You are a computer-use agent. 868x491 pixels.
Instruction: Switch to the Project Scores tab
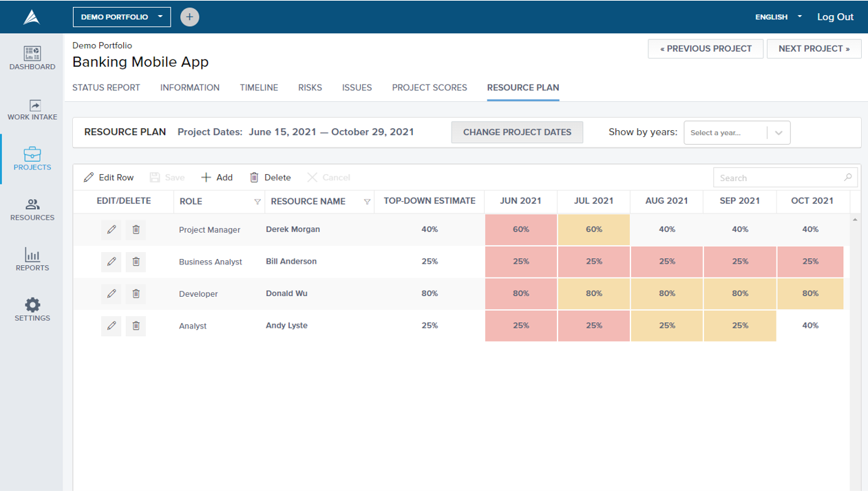coord(430,87)
